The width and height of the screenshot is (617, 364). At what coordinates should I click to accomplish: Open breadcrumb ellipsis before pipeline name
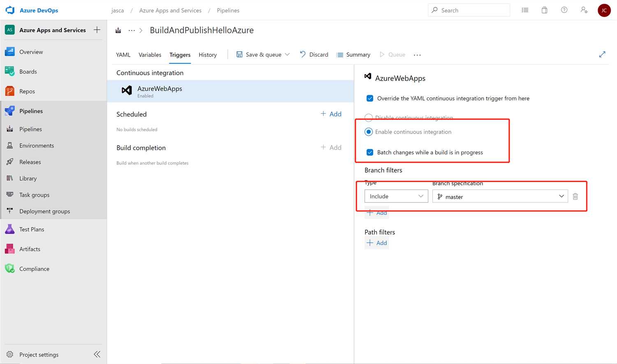pyautogui.click(x=132, y=30)
